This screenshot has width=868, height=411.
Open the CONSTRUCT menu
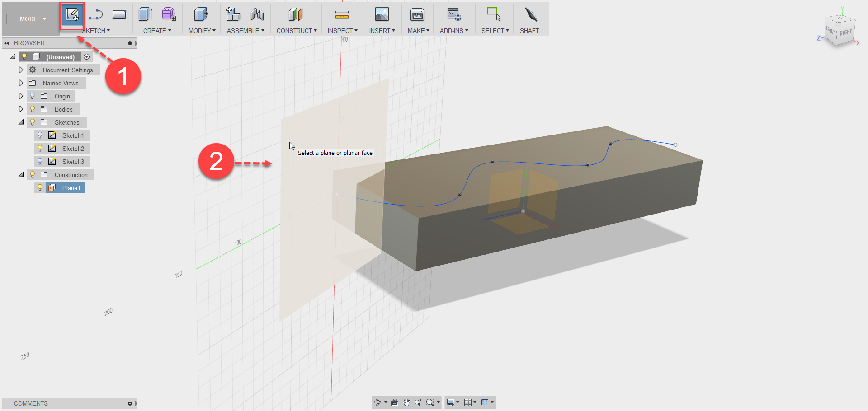(x=296, y=30)
